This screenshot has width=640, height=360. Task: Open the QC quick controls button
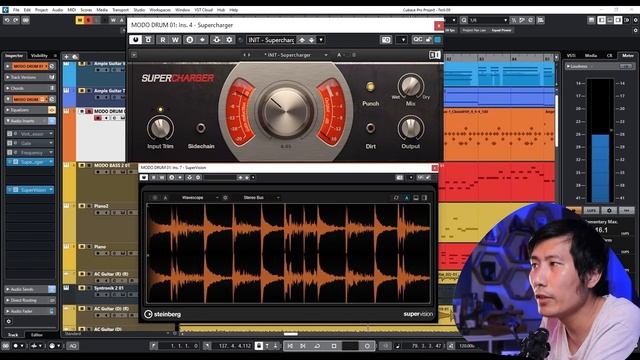418,39
